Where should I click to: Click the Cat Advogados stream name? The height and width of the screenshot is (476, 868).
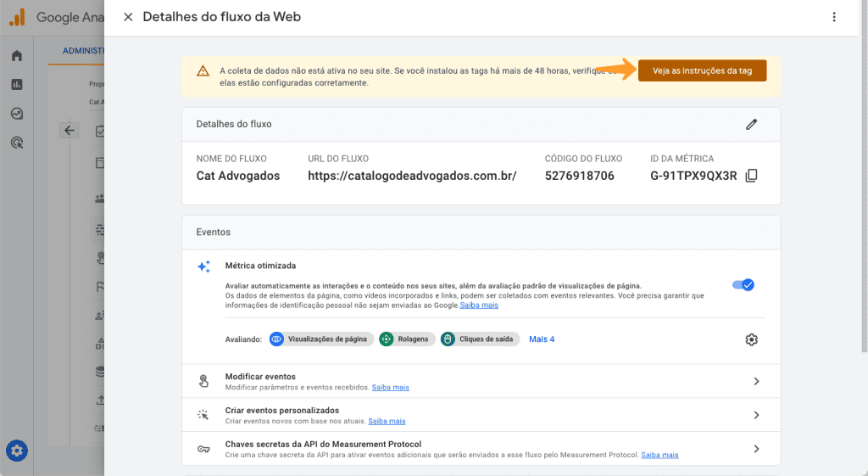tap(238, 176)
